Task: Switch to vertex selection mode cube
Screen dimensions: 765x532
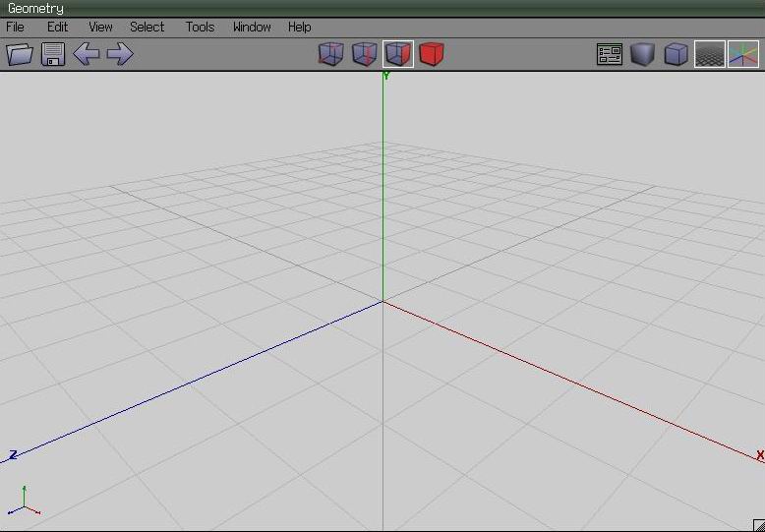Action: pyautogui.click(x=330, y=54)
